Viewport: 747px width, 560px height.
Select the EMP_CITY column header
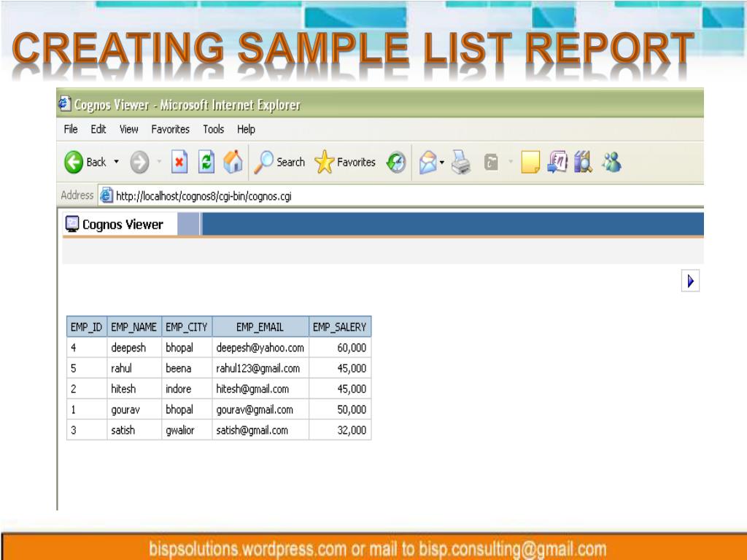point(187,327)
